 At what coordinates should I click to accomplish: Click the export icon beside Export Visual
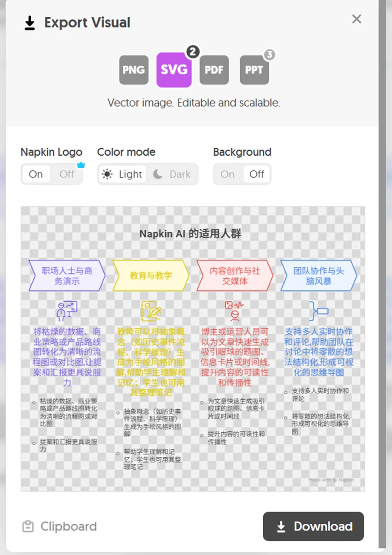tap(29, 23)
